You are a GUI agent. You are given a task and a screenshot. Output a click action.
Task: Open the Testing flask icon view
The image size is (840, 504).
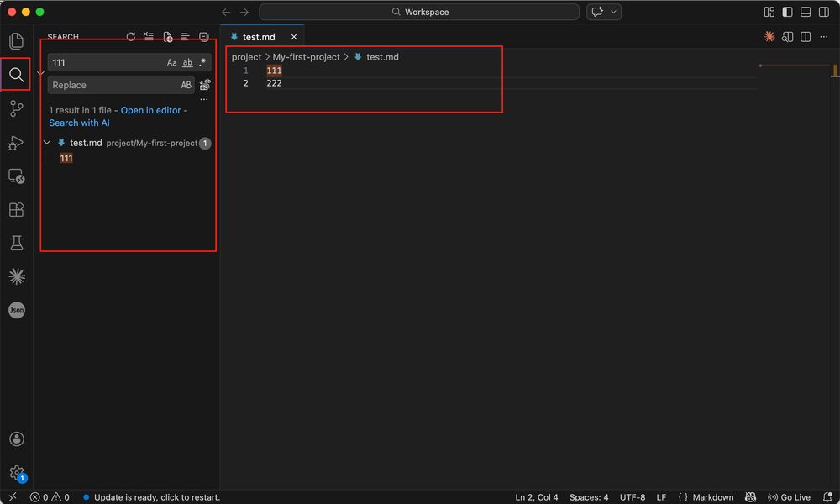pos(16,243)
